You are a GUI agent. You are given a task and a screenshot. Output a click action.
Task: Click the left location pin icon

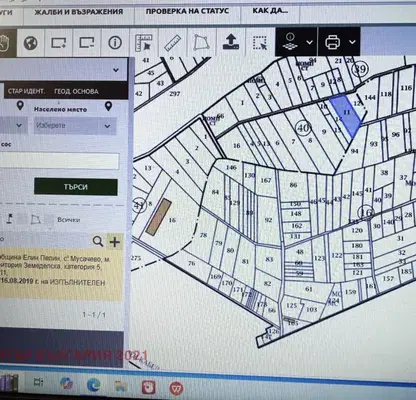(x=20, y=106)
